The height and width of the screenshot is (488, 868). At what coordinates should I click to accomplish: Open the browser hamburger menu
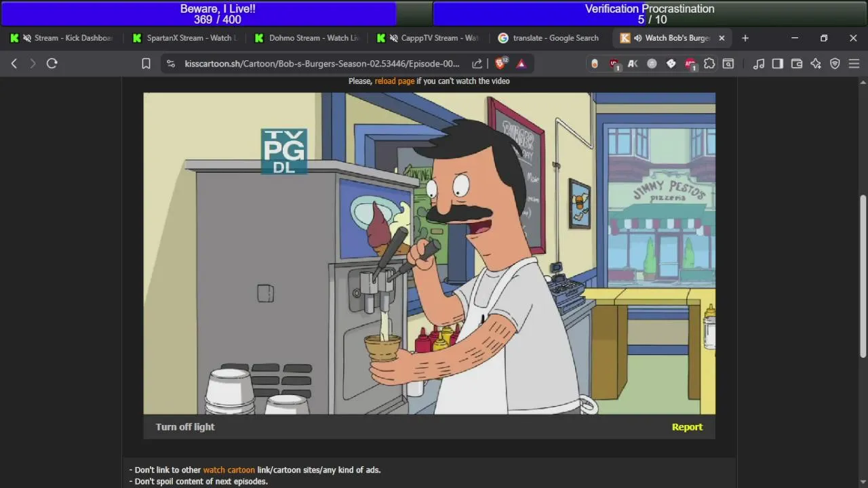pos(854,64)
